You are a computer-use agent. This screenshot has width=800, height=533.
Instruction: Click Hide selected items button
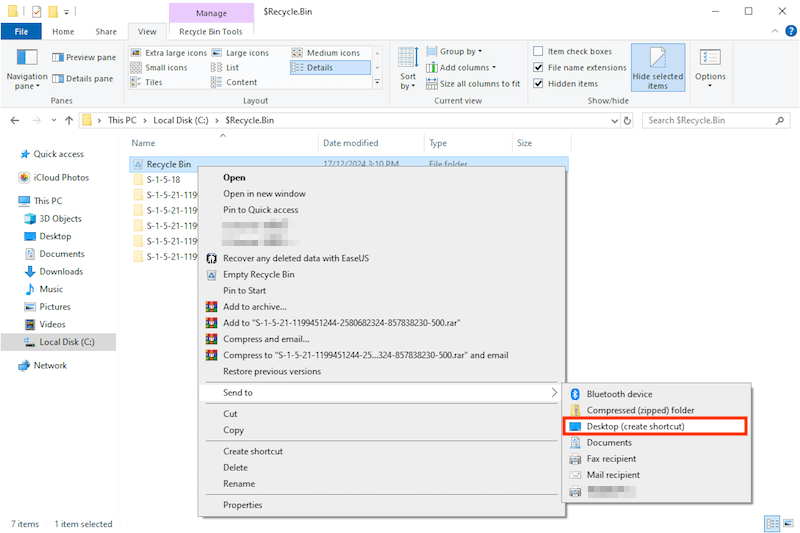point(658,68)
